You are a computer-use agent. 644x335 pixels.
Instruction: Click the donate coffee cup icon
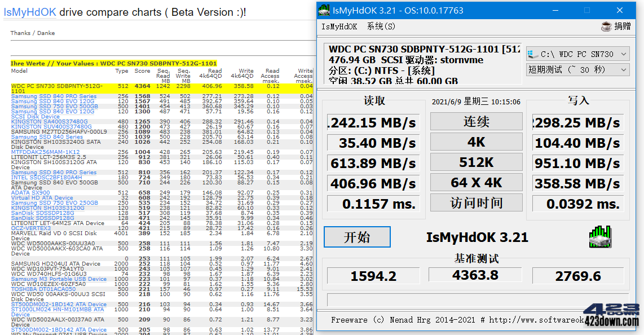click(x=606, y=26)
